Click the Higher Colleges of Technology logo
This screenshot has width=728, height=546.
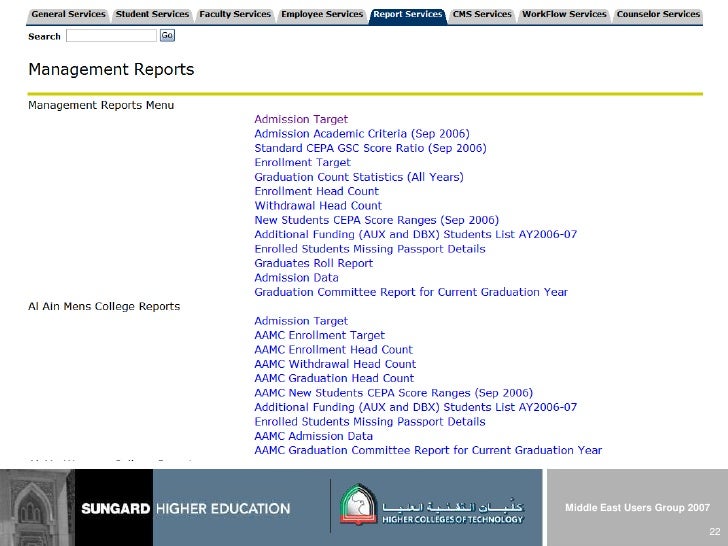tap(432, 506)
